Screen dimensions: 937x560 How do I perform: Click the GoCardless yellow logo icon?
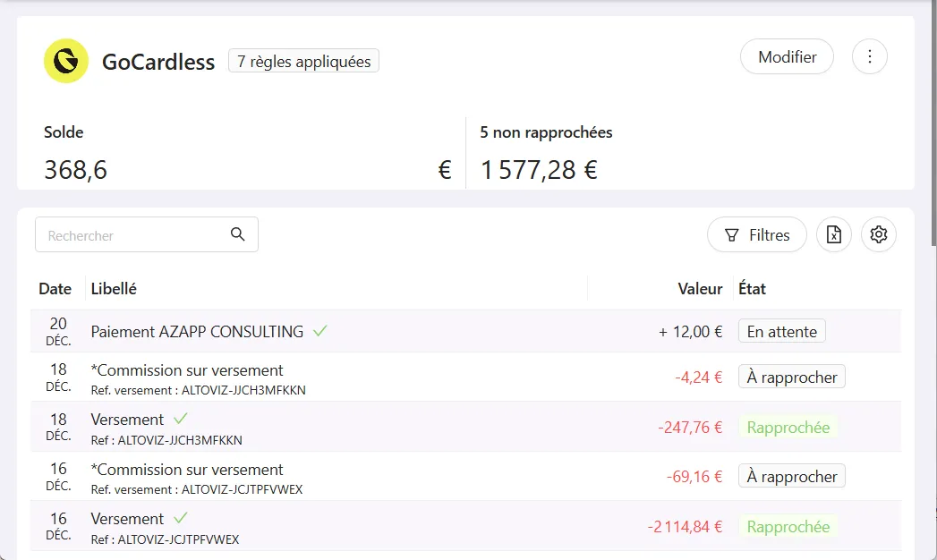(x=65, y=61)
